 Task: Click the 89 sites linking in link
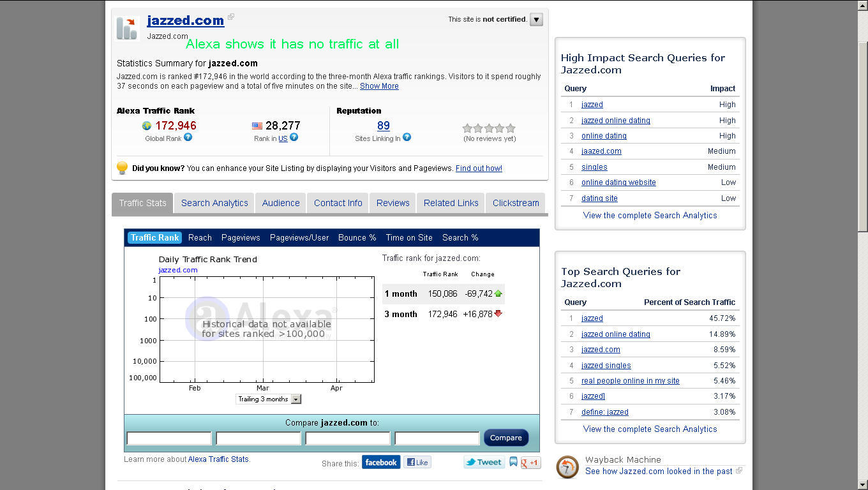pos(384,126)
